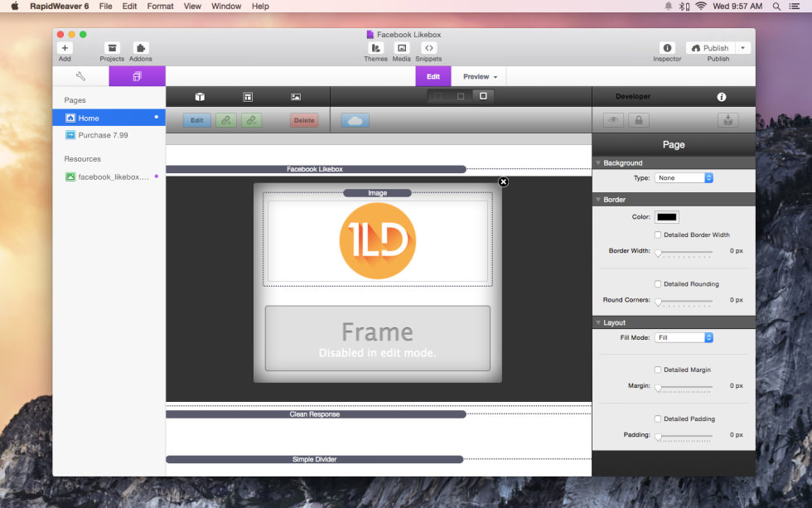Click the lock icon in inspector
Image resolution: width=812 pixels, height=508 pixels.
639,120
